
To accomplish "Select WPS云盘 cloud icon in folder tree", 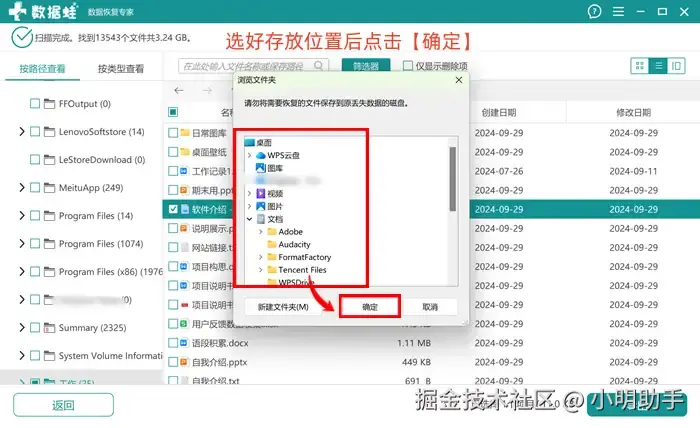I will (261, 155).
